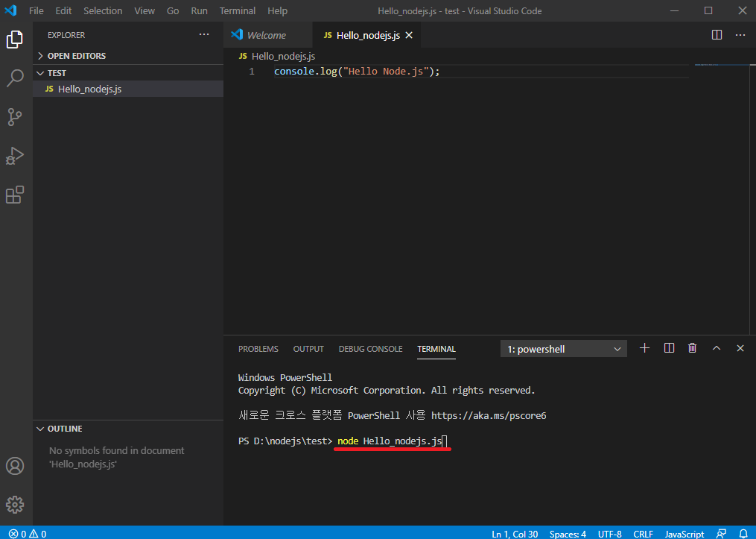756x539 pixels.
Task: Change the CRLF line ending setting
Action: (644, 534)
